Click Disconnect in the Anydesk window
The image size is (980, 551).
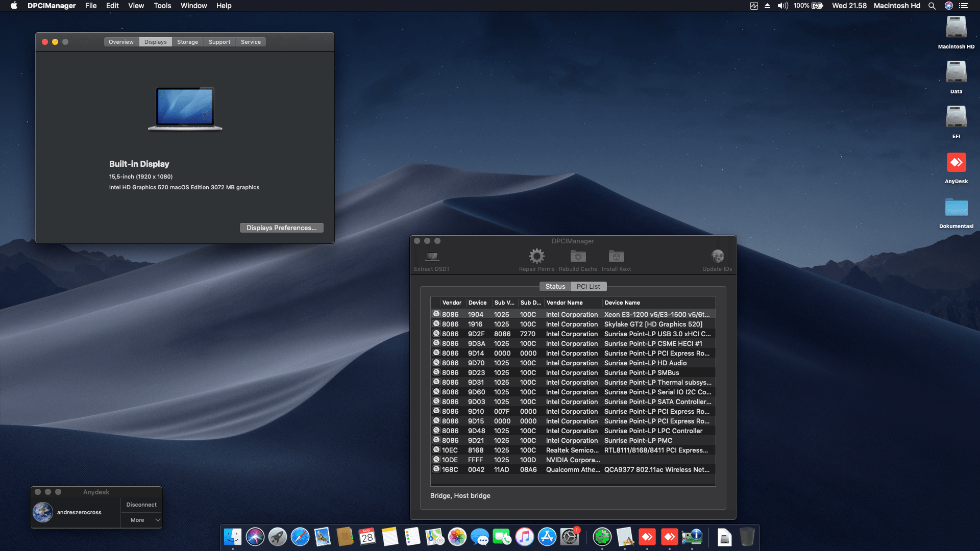[x=141, y=505]
